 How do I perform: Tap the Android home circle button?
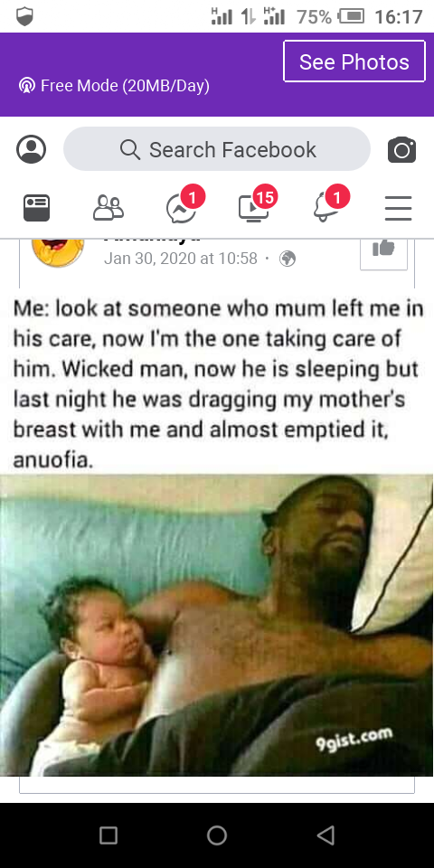click(217, 835)
